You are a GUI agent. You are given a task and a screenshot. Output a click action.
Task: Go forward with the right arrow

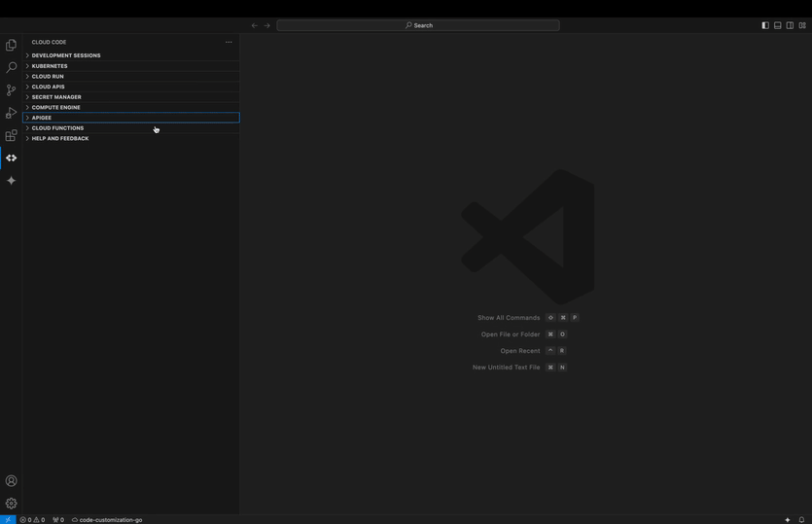pos(267,25)
